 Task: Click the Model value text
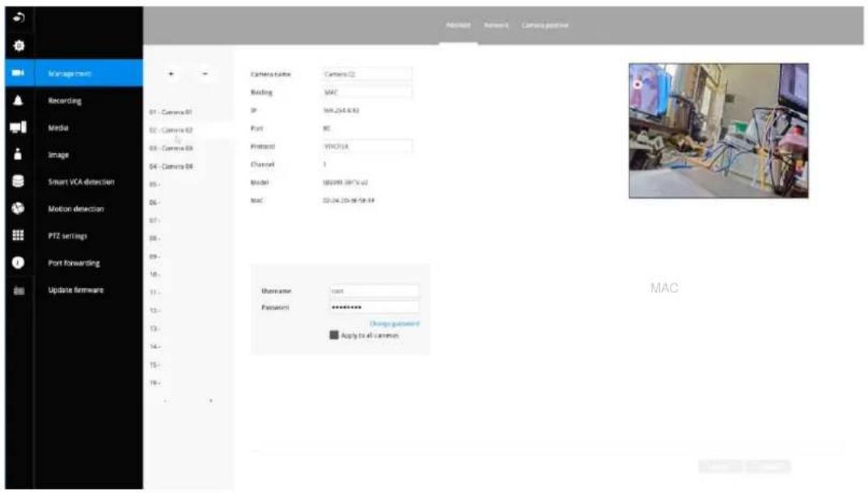[345, 183]
